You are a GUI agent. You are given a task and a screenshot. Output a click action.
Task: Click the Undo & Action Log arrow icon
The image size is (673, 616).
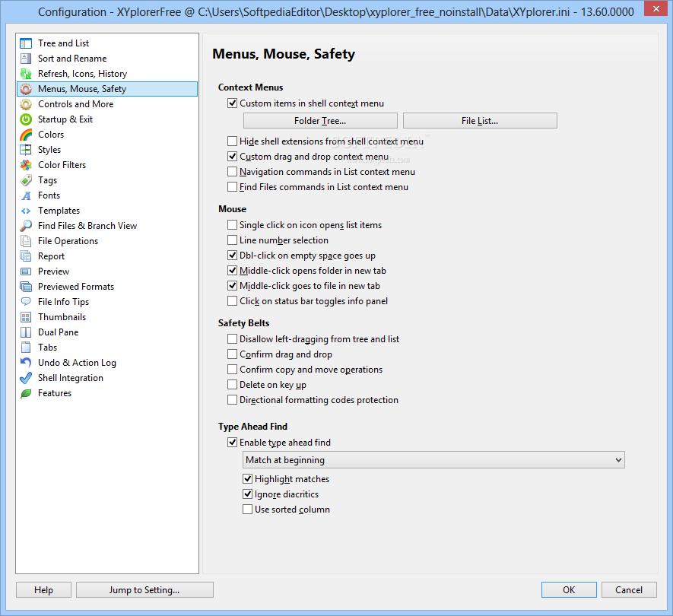click(x=26, y=363)
